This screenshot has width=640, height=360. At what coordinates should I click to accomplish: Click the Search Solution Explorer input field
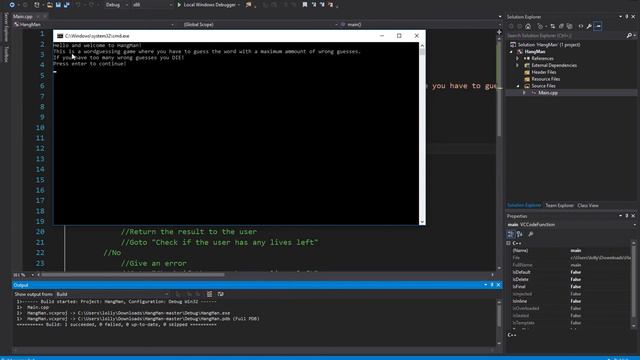[565, 36]
